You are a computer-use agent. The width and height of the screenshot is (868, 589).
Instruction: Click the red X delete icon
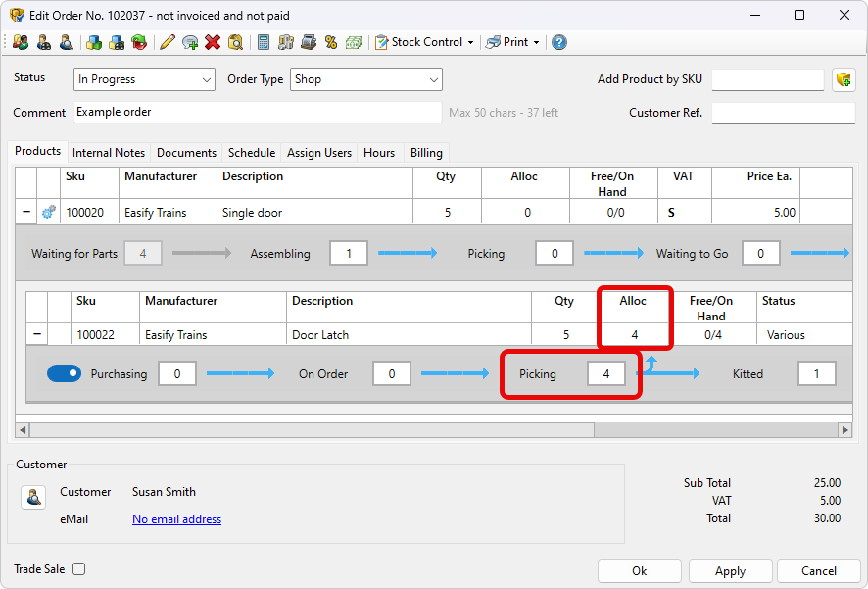[213, 42]
